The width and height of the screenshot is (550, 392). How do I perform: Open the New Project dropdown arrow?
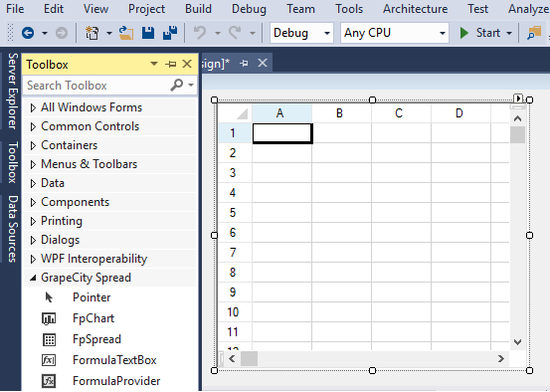[x=109, y=34]
